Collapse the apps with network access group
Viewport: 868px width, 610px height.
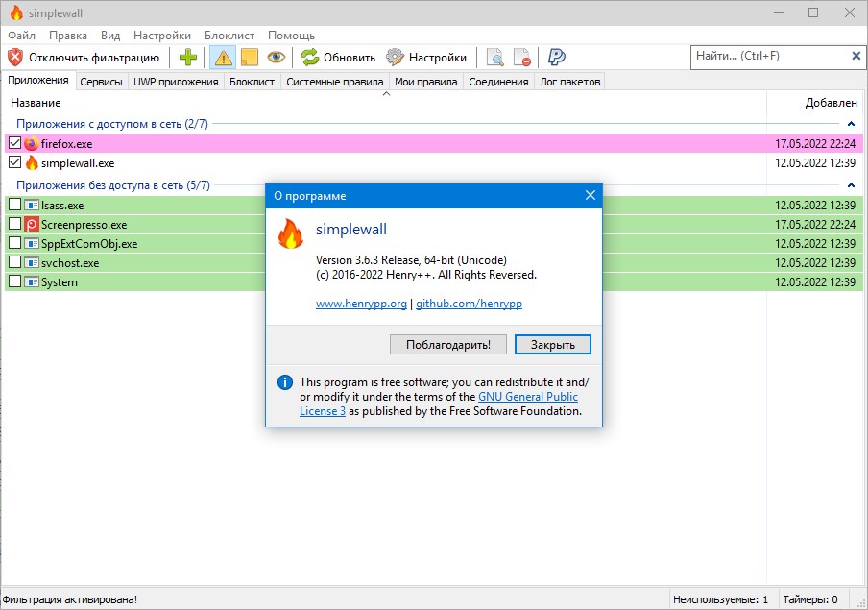point(851,124)
